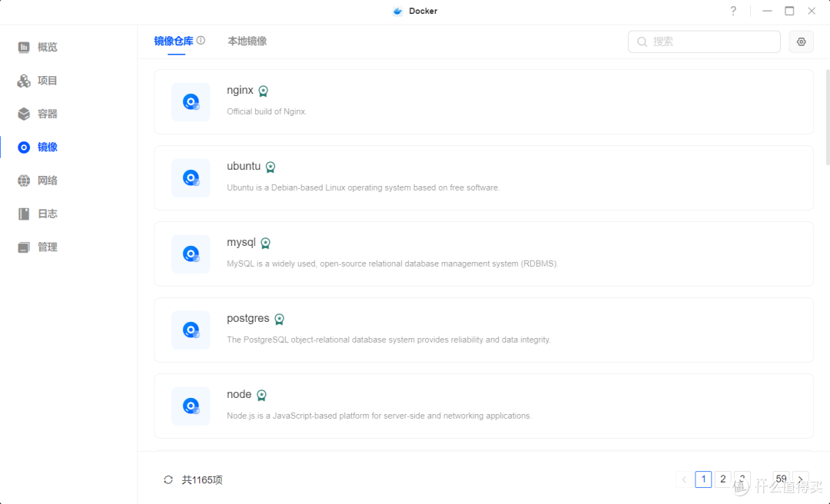The image size is (830, 504).
Task: Focus the 搜索 search field
Action: click(x=704, y=41)
